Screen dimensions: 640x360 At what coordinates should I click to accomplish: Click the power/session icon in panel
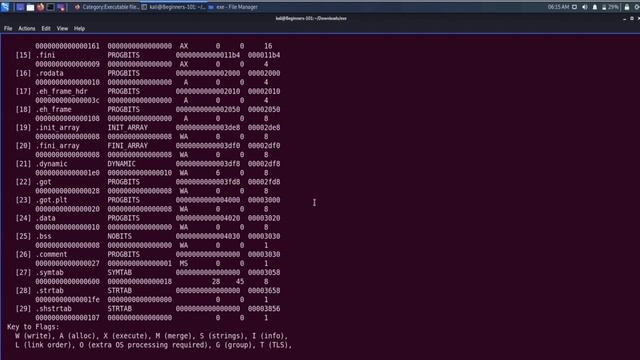pyautogui.click(x=636, y=7)
